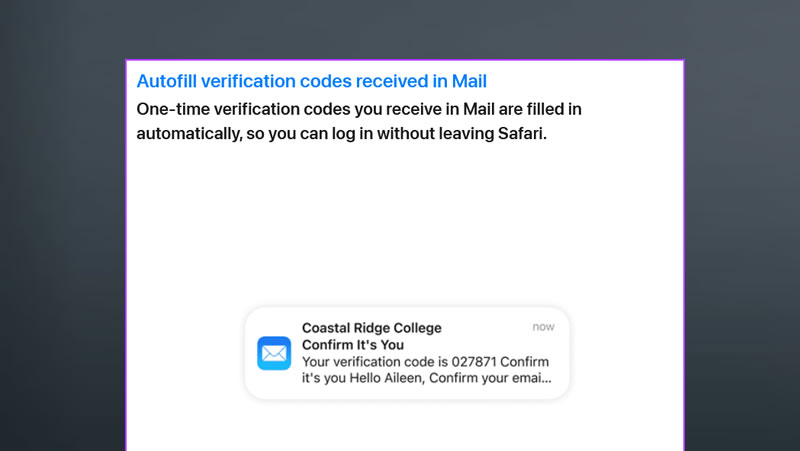Click the dark background right of the card
Screen dimensions: 800x451
(742, 255)
